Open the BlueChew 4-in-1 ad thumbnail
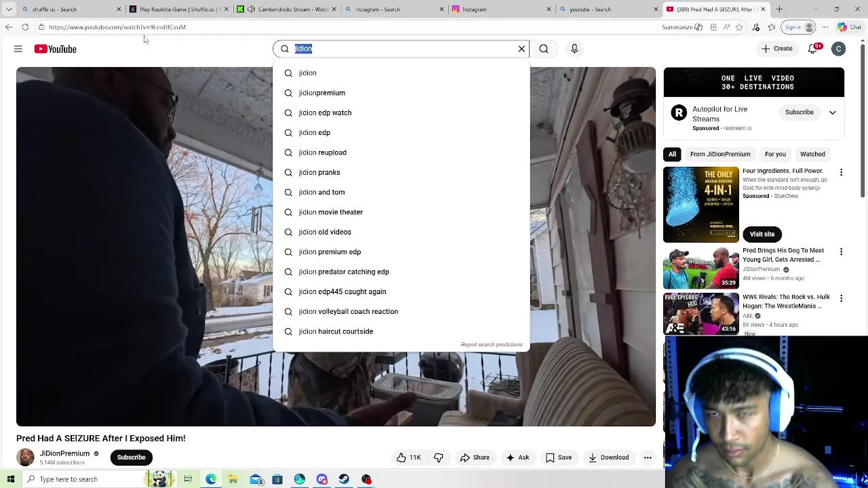Image resolution: width=868 pixels, height=488 pixels. tap(701, 205)
